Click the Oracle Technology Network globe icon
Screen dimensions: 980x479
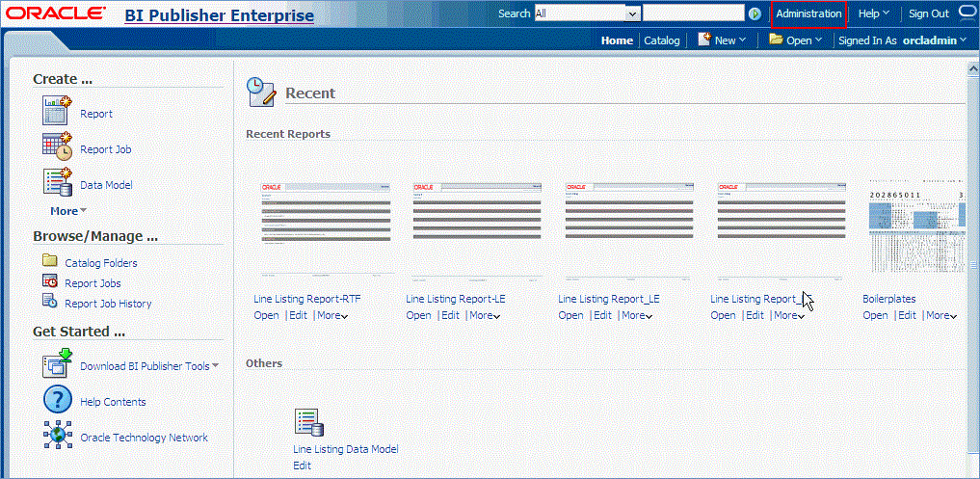coord(58,436)
